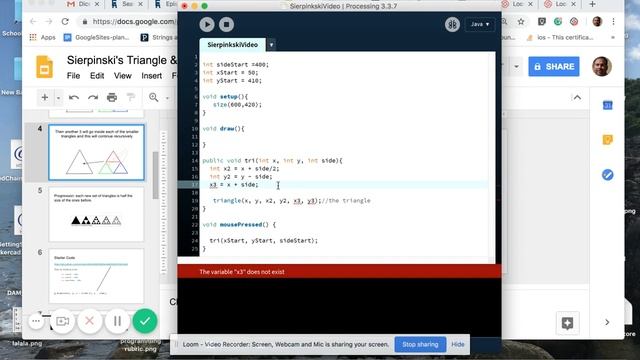Cancel Loom recording with the X button
This screenshot has width=640, height=360.
click(x=90, y=321)
